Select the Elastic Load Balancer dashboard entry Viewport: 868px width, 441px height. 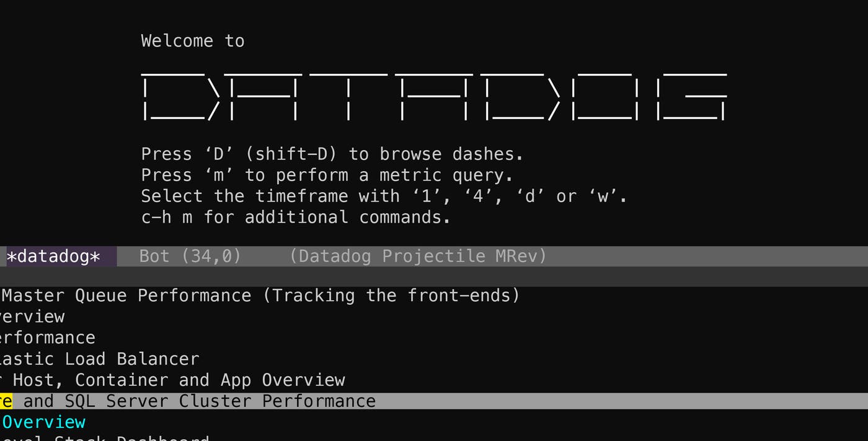coord(99,359)
